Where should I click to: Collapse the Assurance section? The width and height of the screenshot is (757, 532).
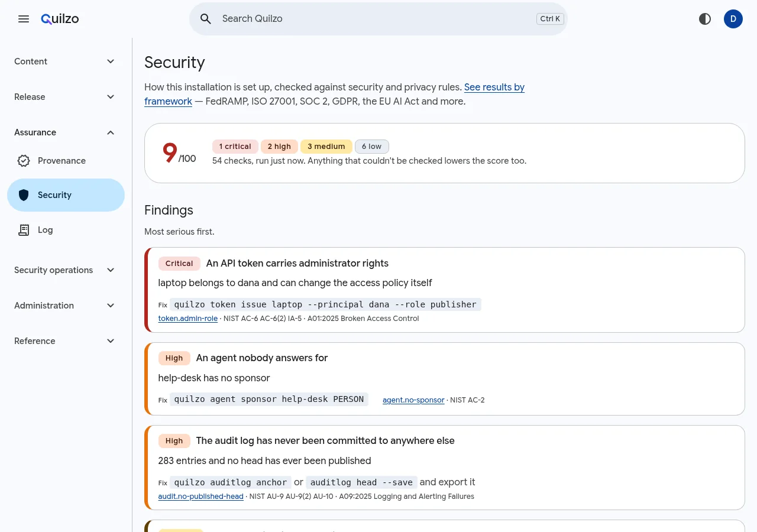click(66, 132)
